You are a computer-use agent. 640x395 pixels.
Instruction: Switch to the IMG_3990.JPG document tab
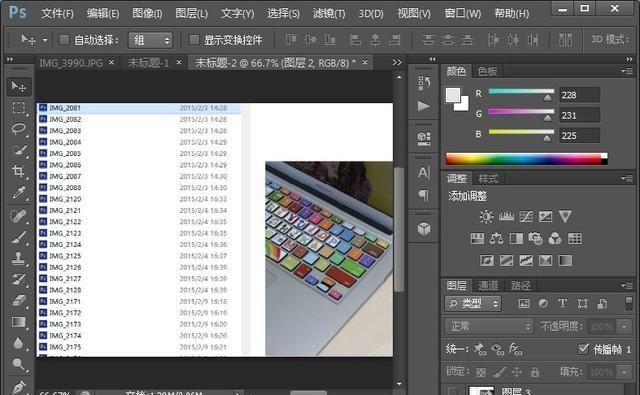point(71,63)
